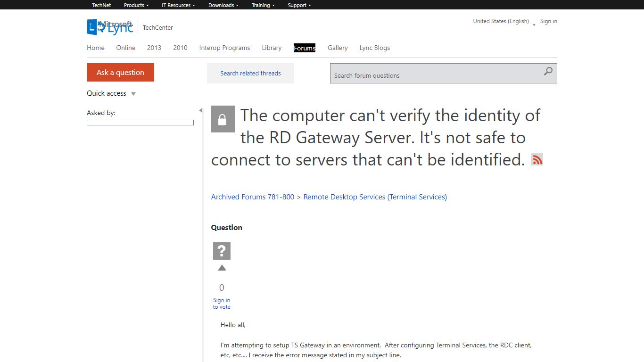Click the 'Hello all,' post text
The width and height of the screenshot is (644, 362).
pyautogui.click(x=233, y=325)
